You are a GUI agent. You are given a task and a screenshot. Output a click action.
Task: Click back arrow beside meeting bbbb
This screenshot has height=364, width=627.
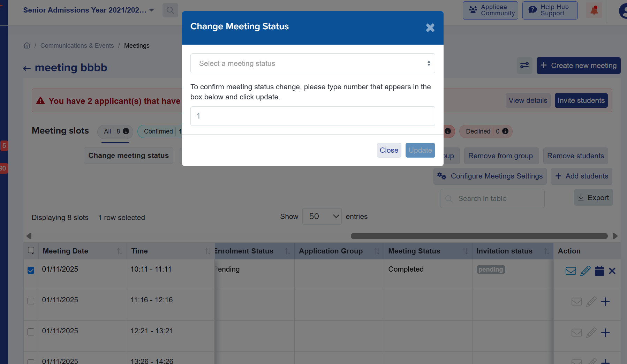point(27,68)
